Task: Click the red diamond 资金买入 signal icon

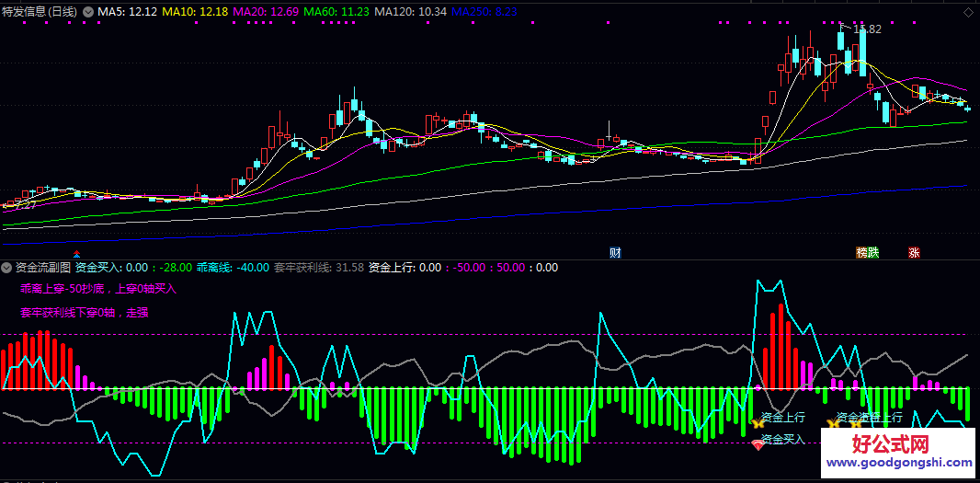Action: [758, 444]
